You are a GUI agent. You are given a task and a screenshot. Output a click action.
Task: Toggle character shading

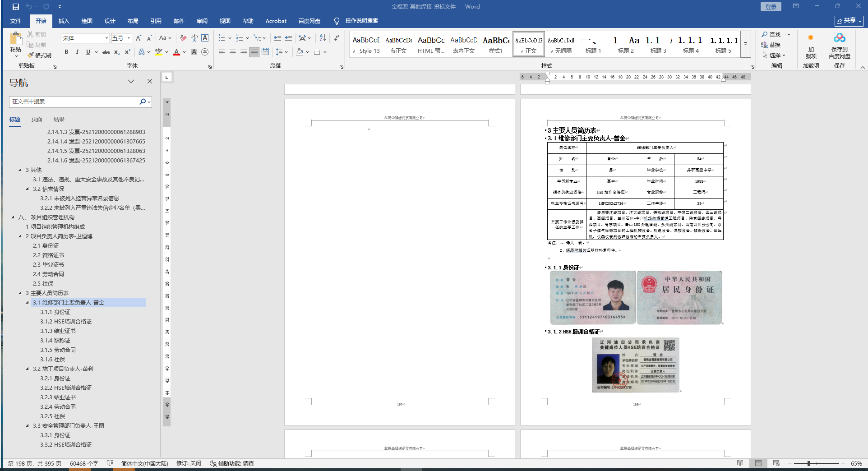194,52
